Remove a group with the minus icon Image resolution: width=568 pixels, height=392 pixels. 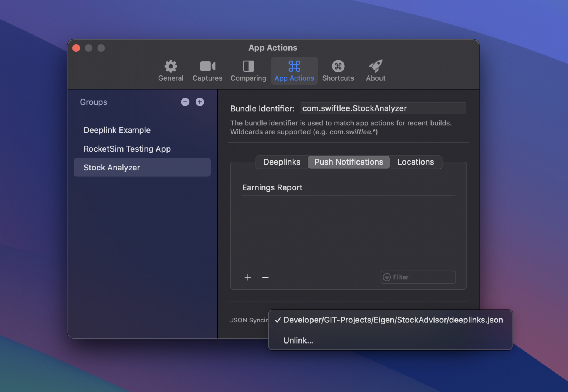click(x=185, y=102)
